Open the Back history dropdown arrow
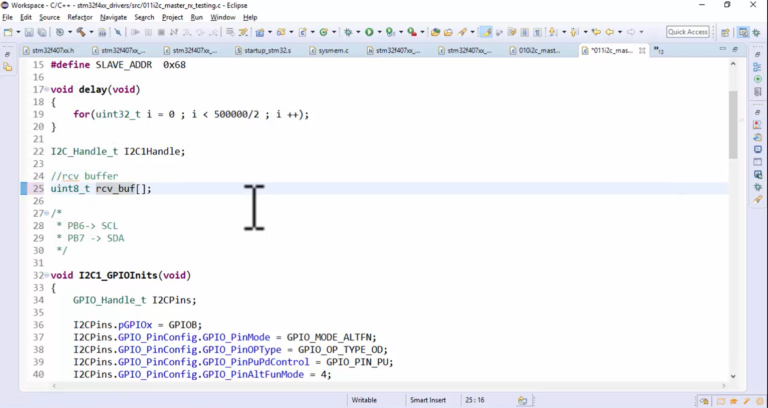 pyautogui.click(x=620, y=32)
